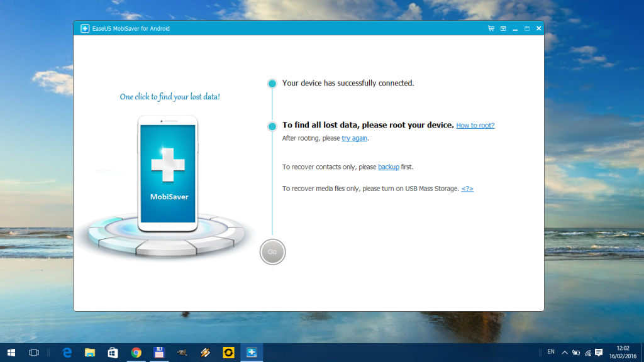Maximize the MobiSaver window
The image size is (644, 362).
[x=527, y=28]
